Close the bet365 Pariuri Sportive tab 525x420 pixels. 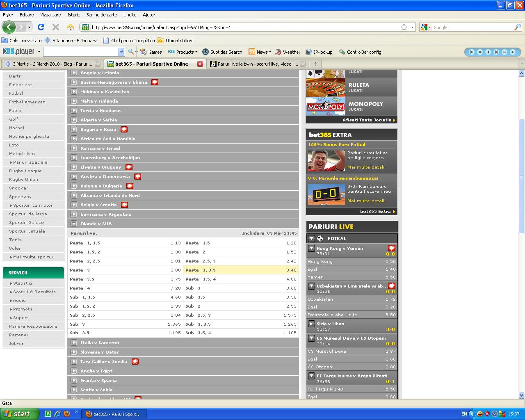pyautogui.click(x=200, y=64)
